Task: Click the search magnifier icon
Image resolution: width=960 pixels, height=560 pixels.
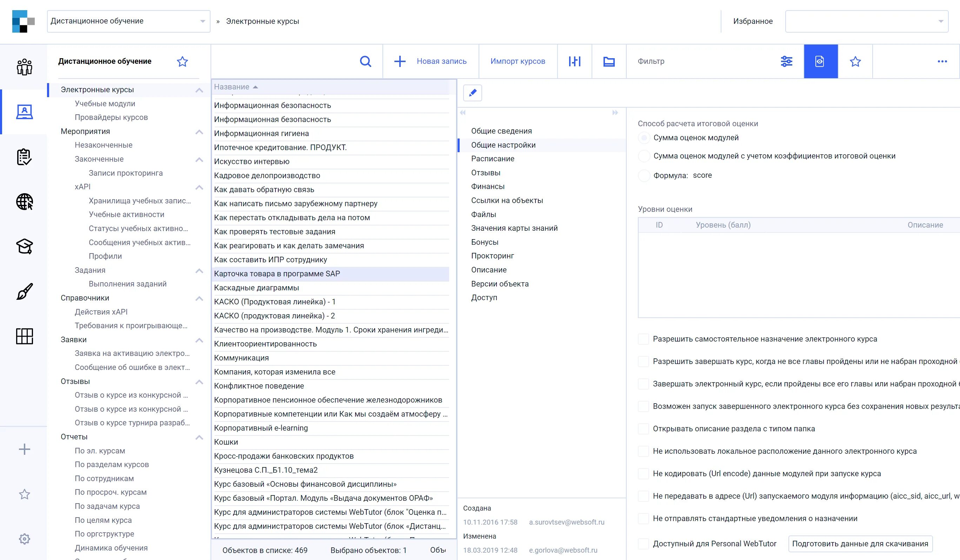Action: coord(365,61)
